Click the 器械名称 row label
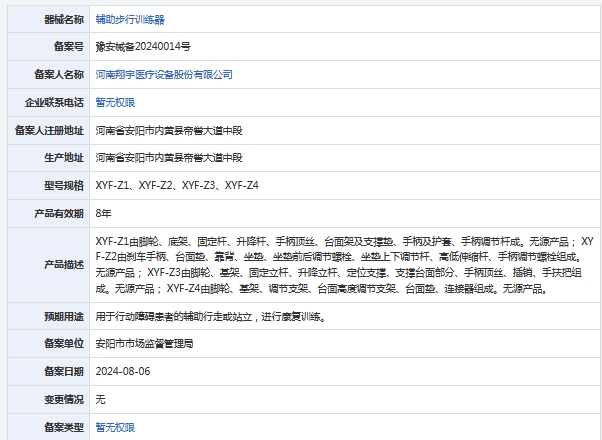Image resolution: width=602 pixels, height=440 pixels. pos(64,19)
